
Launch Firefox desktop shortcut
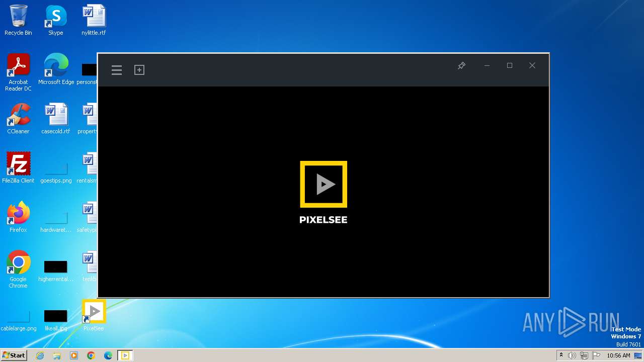pos(18,217)
